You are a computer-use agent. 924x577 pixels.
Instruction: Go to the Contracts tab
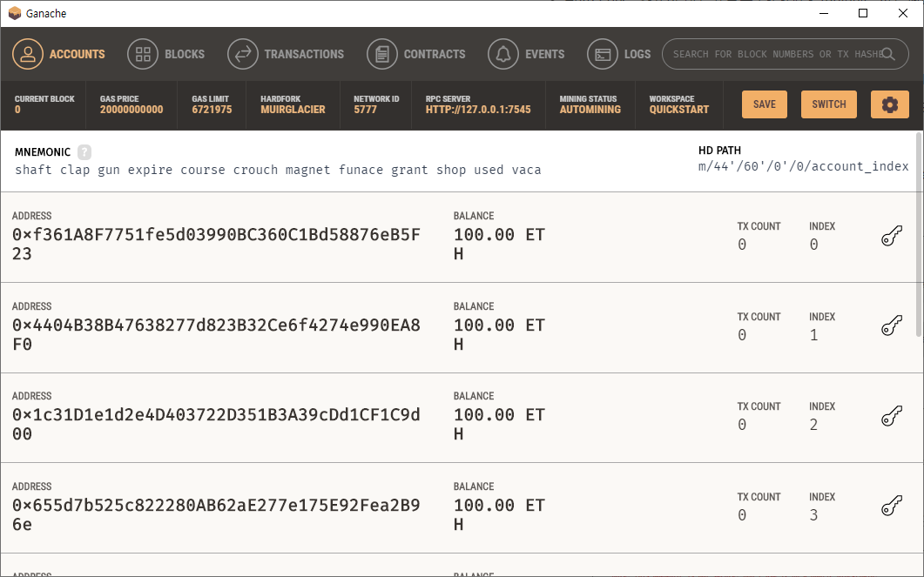coord(415,54)
